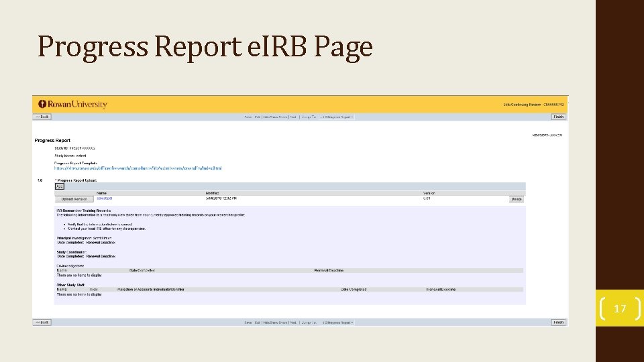Viewport: 644px width, 362px height.
Task: Click the Rowan University logo
Action: point(72,105)
